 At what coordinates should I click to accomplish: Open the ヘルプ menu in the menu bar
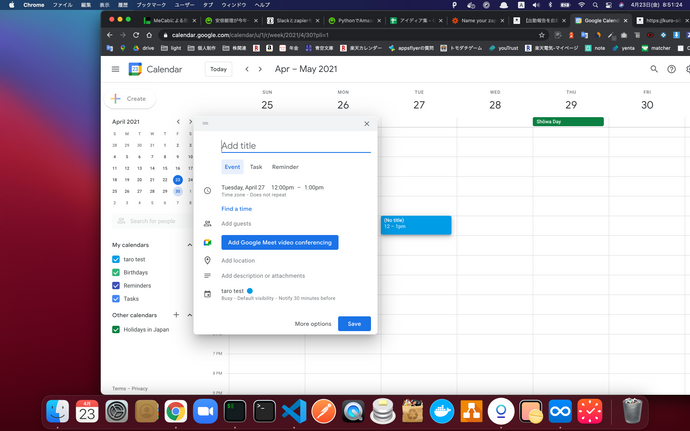[x=262, y=5]
